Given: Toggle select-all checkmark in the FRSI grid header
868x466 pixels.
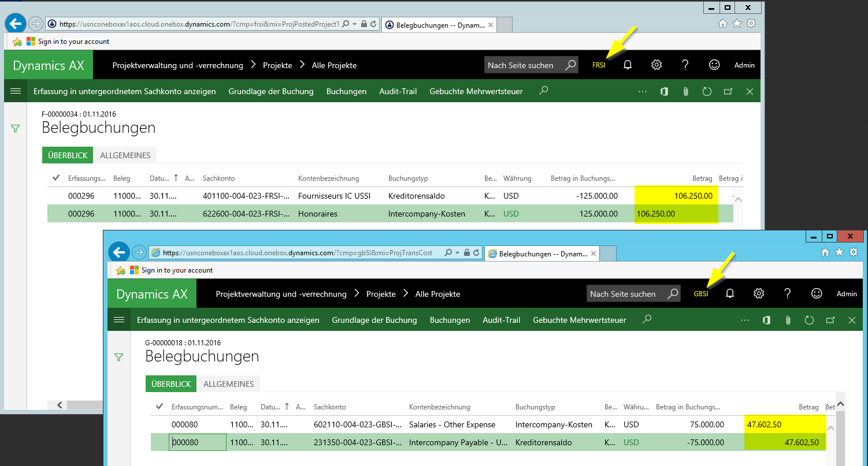Looking at the screenshot, I should (56, 178).
